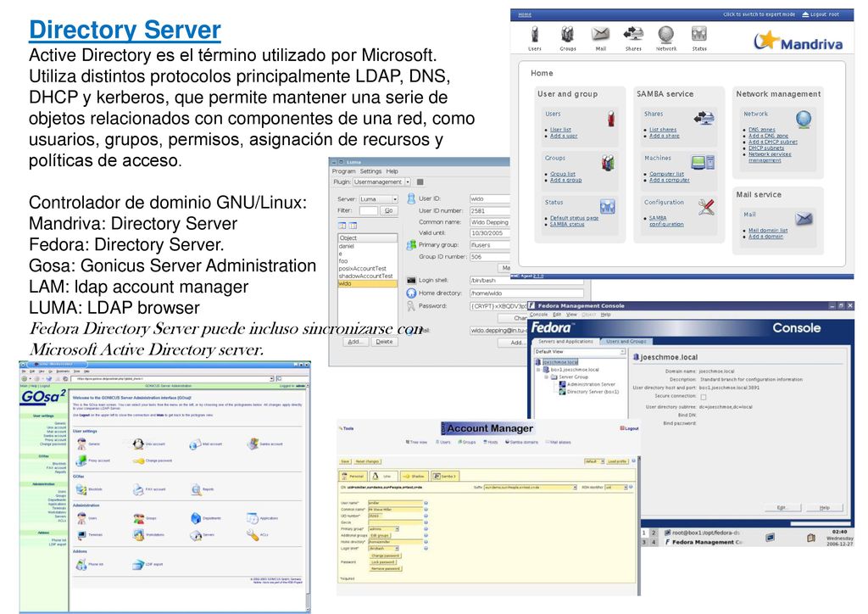Viewport: 868px width, 614px height.
Task: Click the Go filter button in Luma
Action: 388,210
